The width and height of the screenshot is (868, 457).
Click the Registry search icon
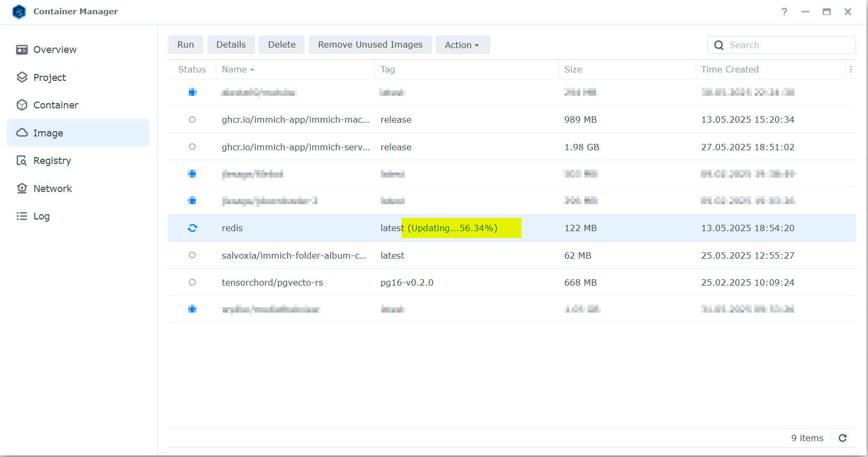22,161
